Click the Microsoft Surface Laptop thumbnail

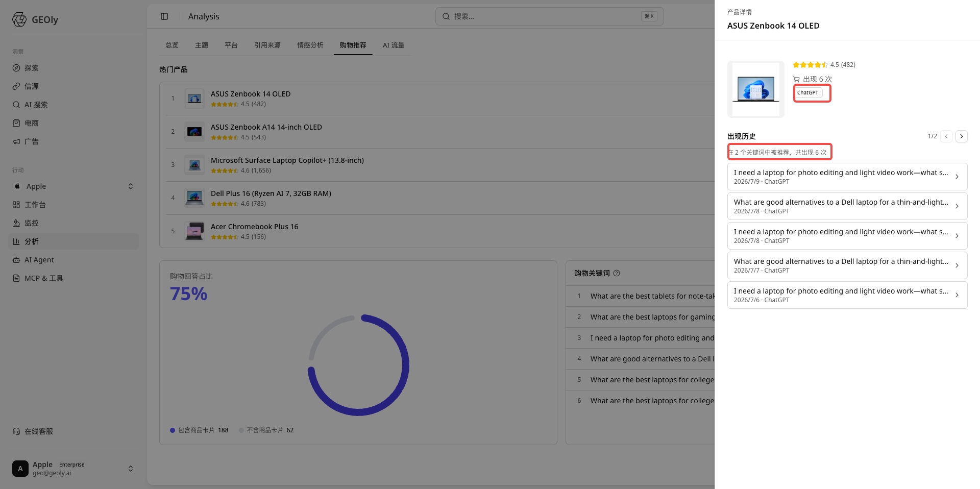point(194,165)
